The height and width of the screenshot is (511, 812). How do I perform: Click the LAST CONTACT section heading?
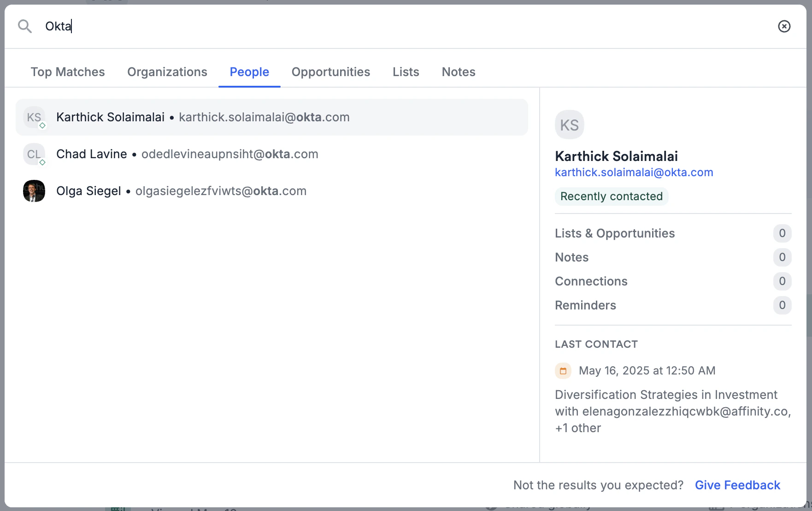(x=596, y=345)
